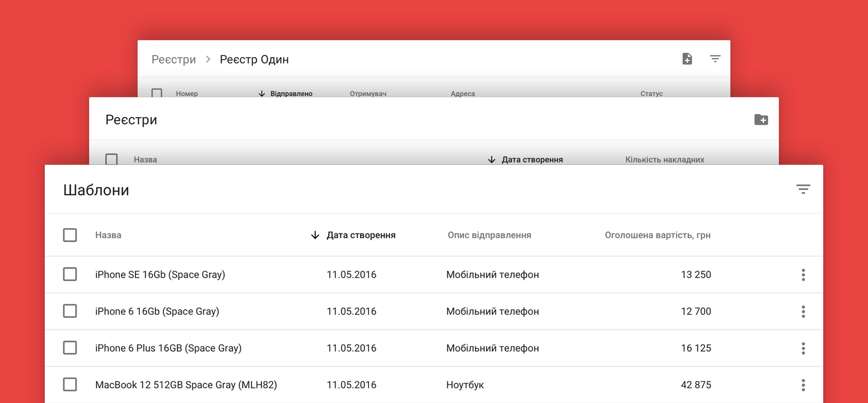Click the Реєстри panel title
The height and width of the screenshot is (403, 868).
[131, 120]
